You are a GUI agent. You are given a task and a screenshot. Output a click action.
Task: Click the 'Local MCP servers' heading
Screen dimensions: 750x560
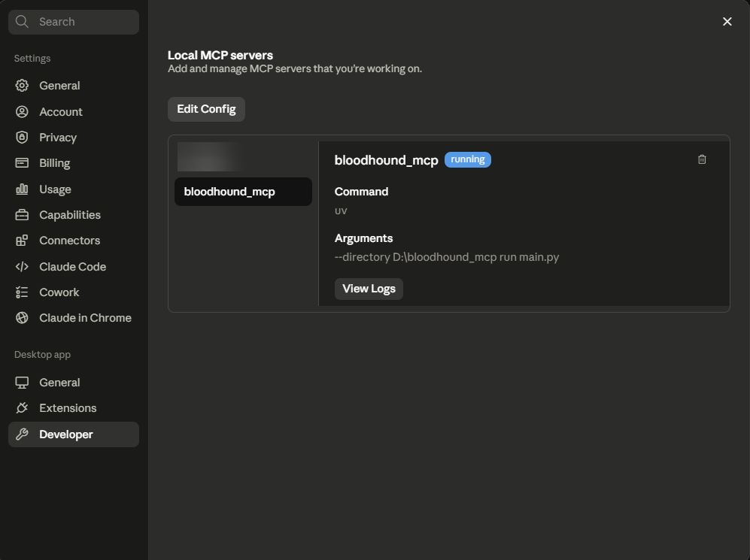click(220, 56)
